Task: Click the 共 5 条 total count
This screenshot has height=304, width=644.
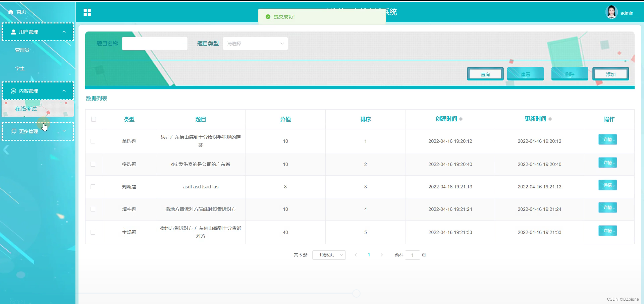Action: click(301, 255)
